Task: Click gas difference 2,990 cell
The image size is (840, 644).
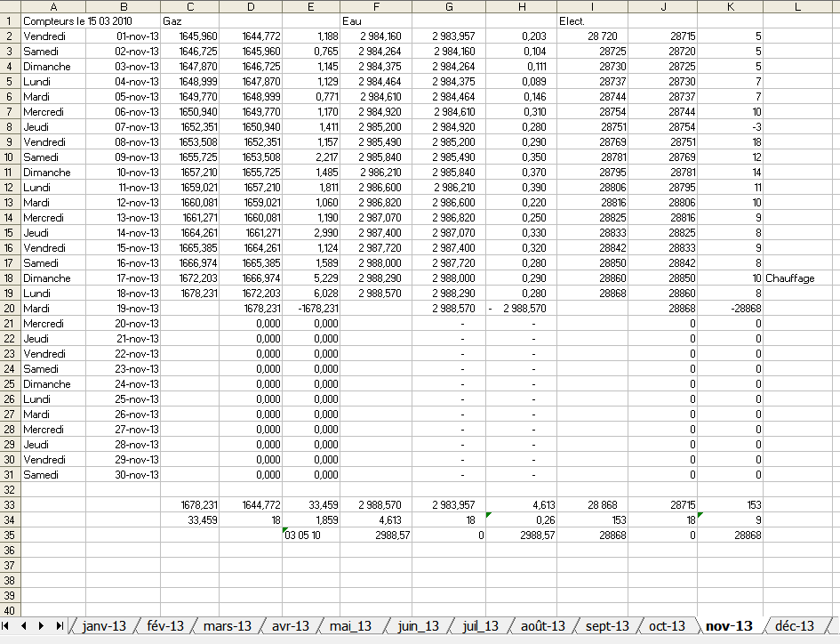Action: (311, 233)
